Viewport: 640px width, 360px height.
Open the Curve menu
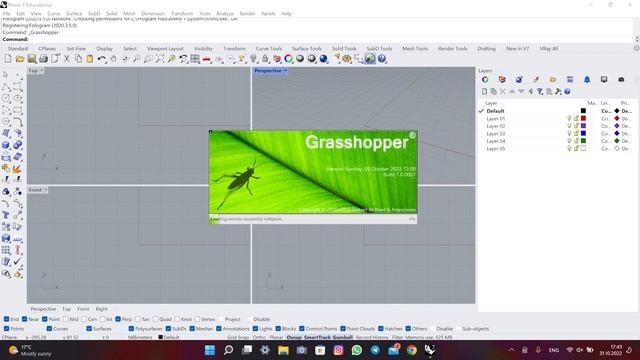coord(53,13)
